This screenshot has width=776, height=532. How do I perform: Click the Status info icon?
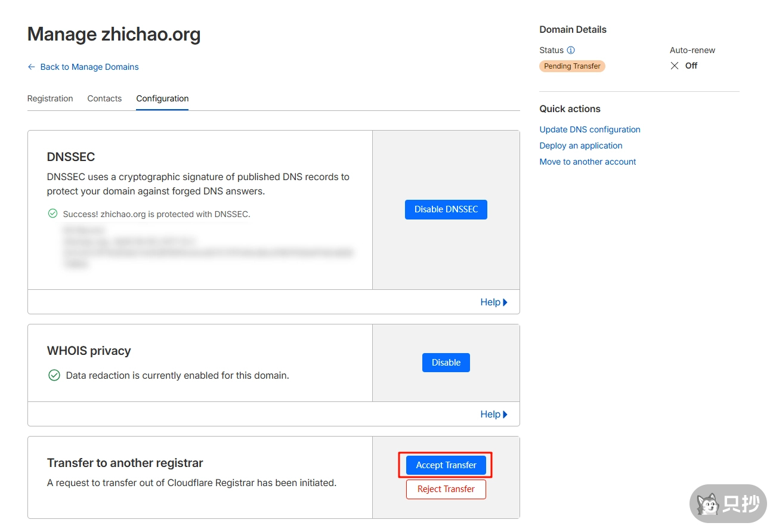[571, 51]
